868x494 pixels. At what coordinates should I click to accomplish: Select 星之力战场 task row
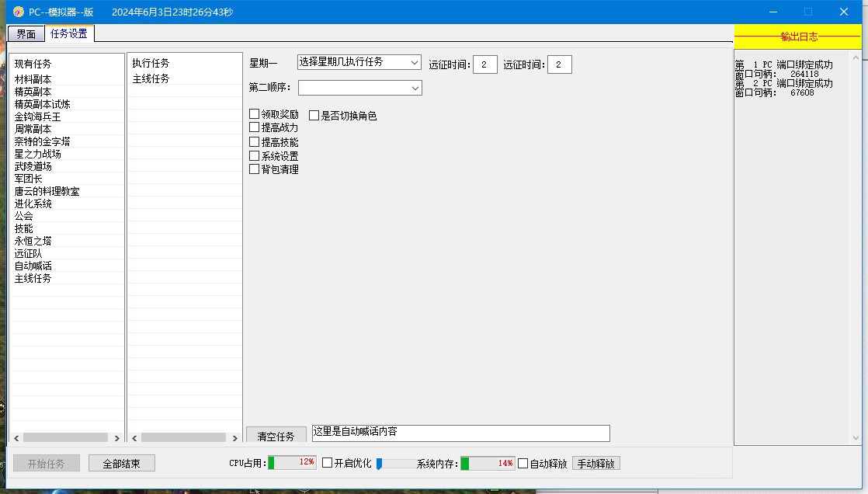pyautogui.click(x=67, y=154)
